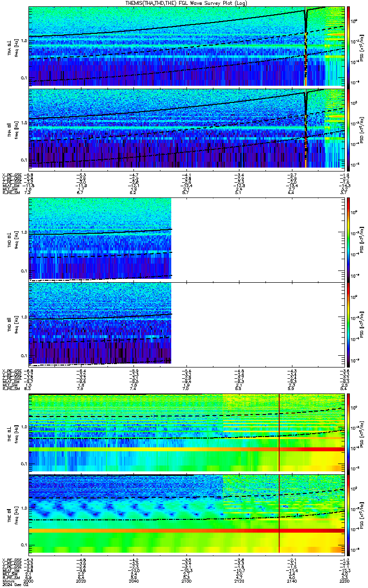This screenshot has height=588, width=368.
Task: Click the orange horizontal band in THE B-parallel panel
Action: click(x=186, y=531)
